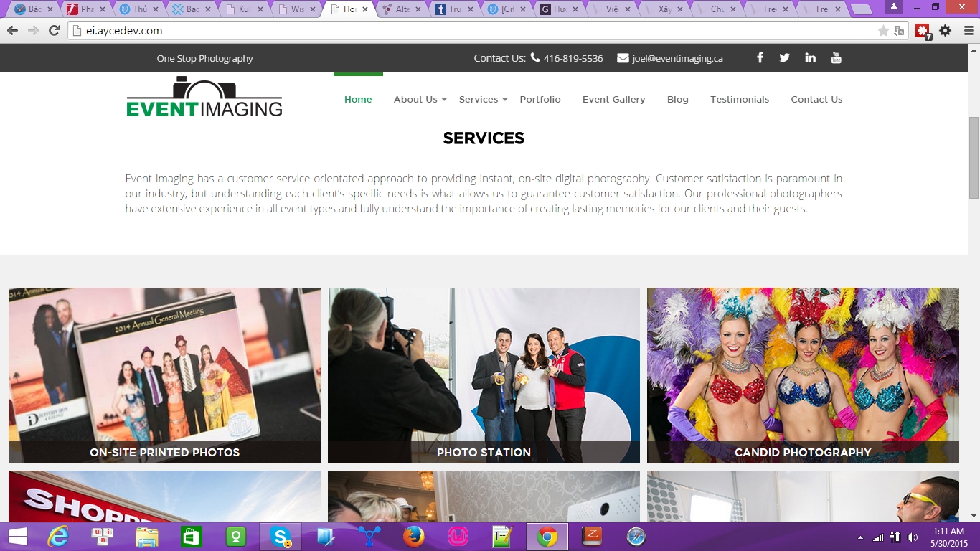Screen dimensions: 980x551
Task: Open Firefox from the taskbar
Action: coord(414,537)
